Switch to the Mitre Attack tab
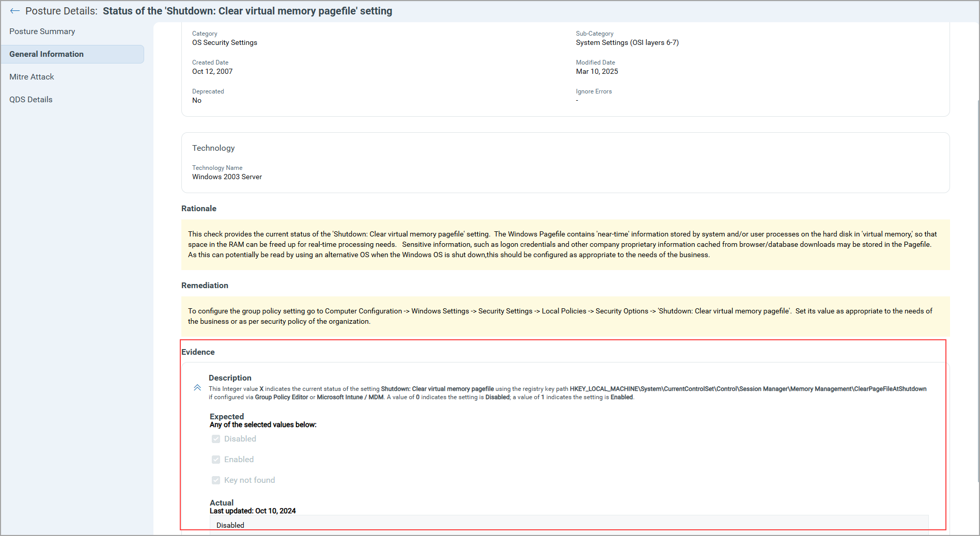Image resolution: width=980 pixels, height=536 pixels. tap(32, 77)
